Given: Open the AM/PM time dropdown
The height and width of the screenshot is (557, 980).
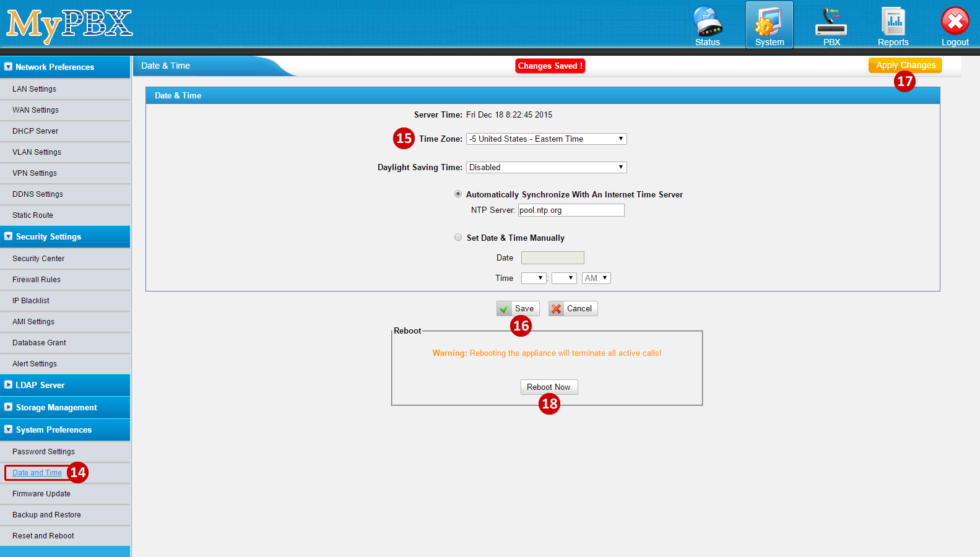Looking at the screenshot, I should 596,278.
